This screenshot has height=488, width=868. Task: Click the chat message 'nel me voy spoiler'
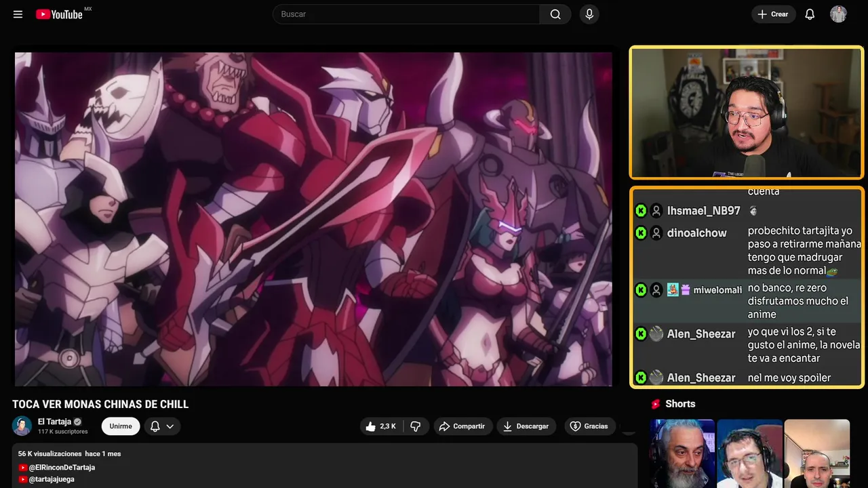click(789, 378)
